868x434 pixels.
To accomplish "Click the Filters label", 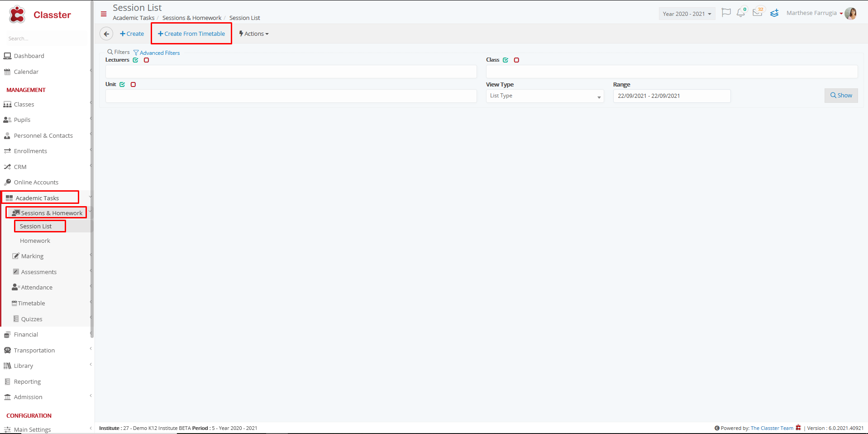I will [x=119, y=52].
